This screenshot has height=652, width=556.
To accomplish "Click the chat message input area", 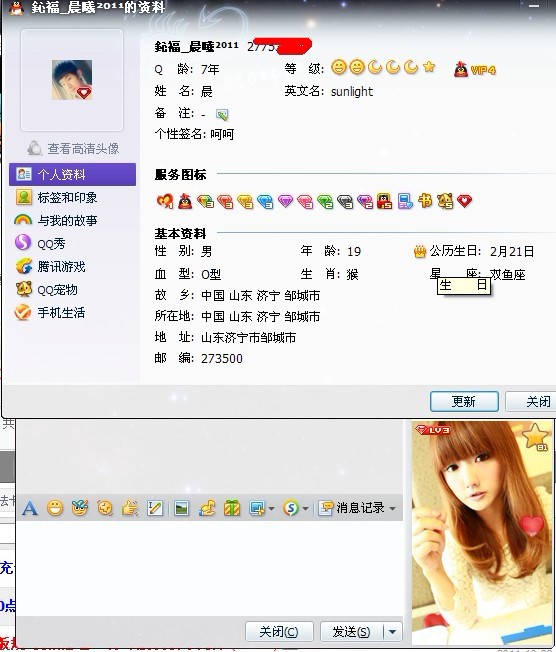I will 210,568.
